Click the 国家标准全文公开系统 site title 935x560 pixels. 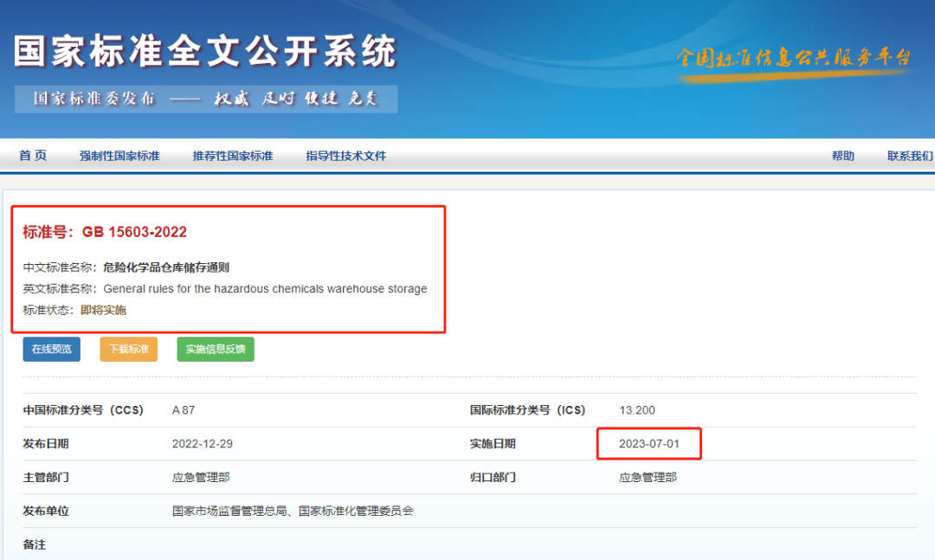205,52
